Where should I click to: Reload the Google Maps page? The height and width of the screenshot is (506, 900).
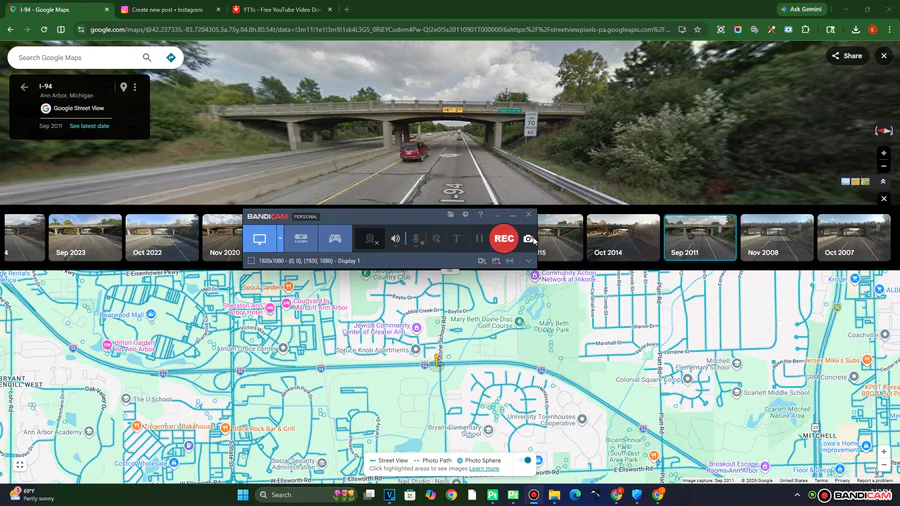[x=44, y=29]
